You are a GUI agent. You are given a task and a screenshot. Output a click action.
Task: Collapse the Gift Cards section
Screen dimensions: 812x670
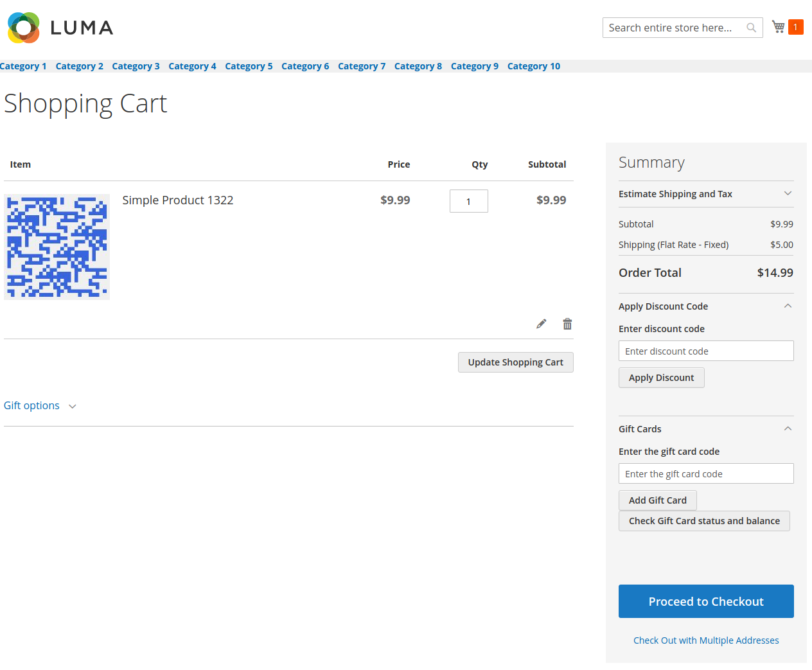[706, 429]
